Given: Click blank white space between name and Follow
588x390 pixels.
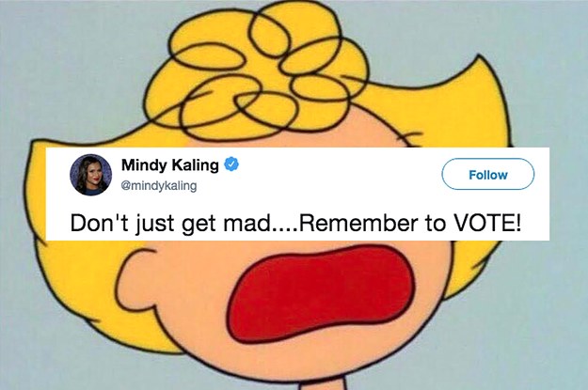Looking at the screenshot, I should pos(338,174).
